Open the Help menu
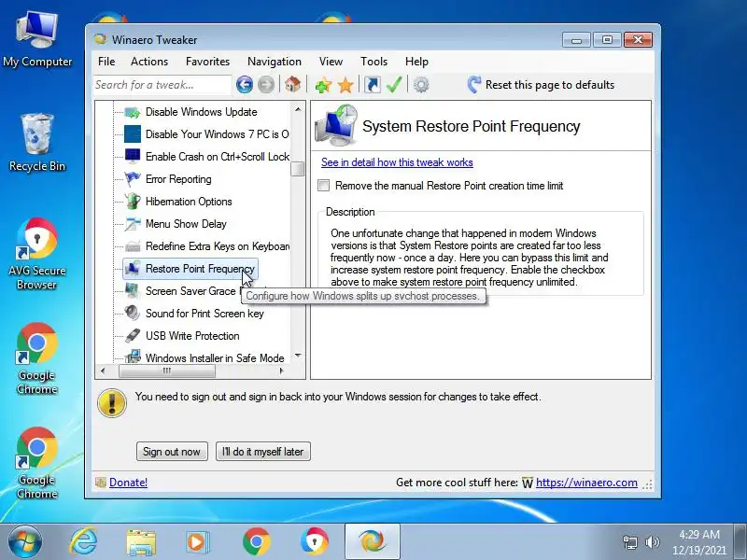 [416, 62]
